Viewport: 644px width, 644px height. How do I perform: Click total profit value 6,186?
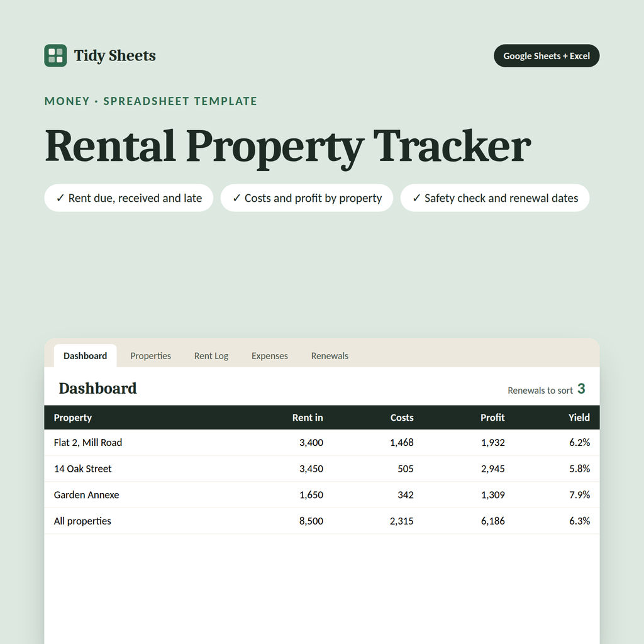point(493,521)
